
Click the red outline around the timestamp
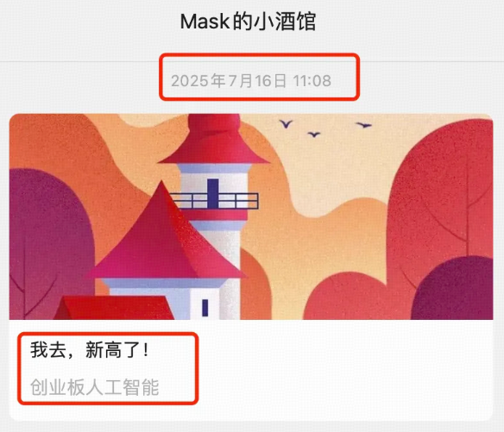[260, 77]
